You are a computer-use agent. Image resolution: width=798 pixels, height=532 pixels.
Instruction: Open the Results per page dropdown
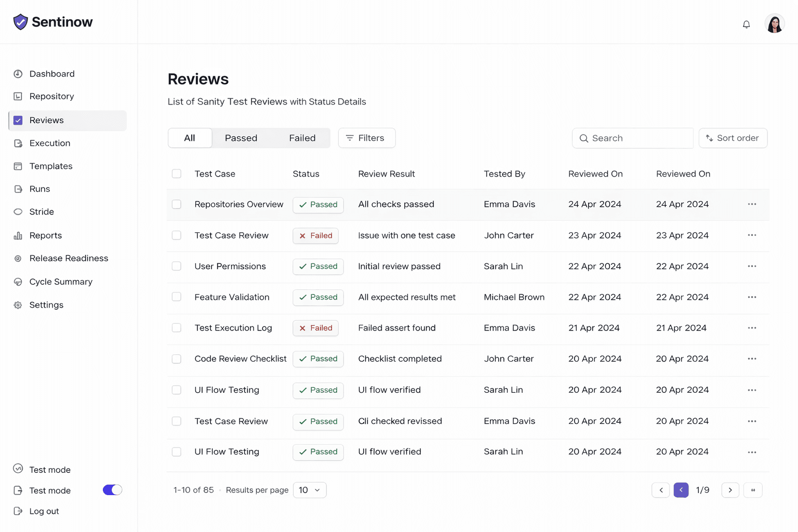tap(310, 490)
